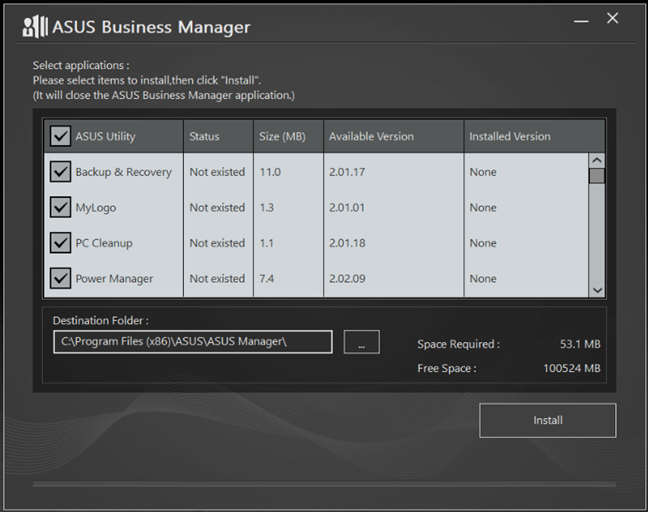Viewport: 648px width, 512px height.
Task: Click version 2.01.01 for MyLogo
Action: click(347, 207)
